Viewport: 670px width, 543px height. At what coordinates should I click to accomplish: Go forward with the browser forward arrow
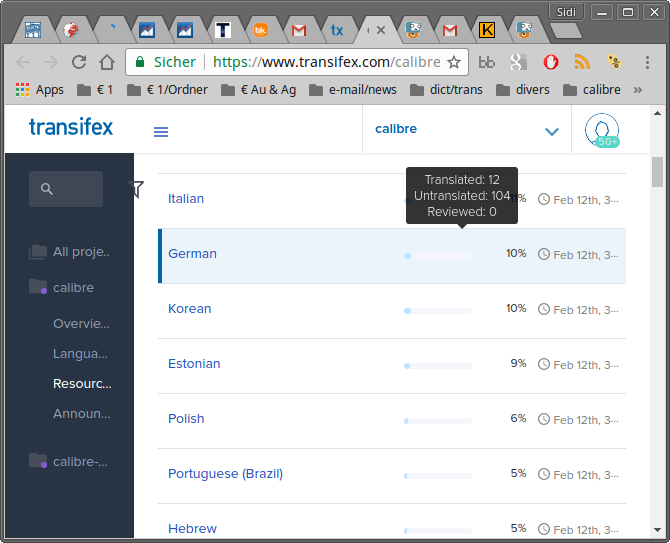pyautogui.click(x=51, y=62)
